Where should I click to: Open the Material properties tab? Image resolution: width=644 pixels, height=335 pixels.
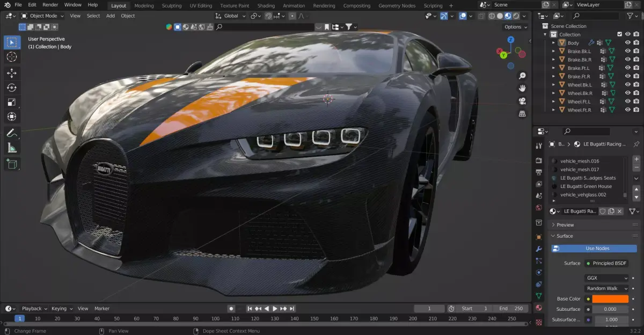[539, 308]
